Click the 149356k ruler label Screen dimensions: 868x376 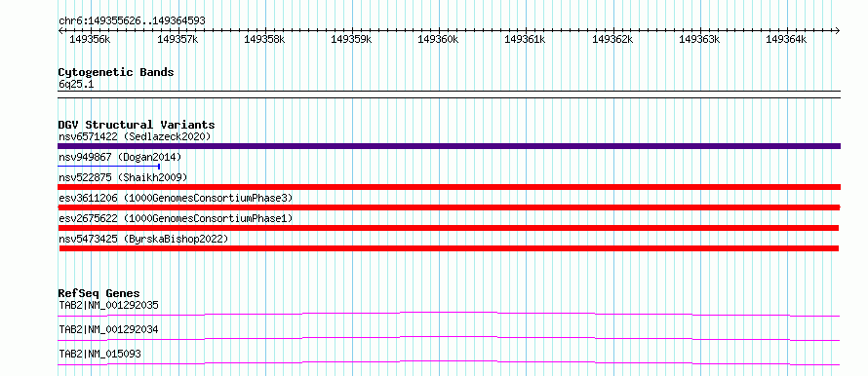[91, 39]
